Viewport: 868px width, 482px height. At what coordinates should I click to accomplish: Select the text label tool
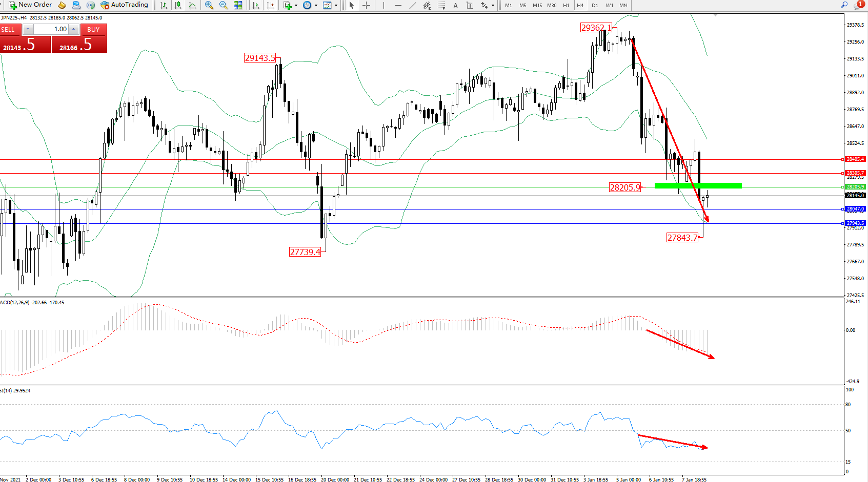(x=455, y=5)
